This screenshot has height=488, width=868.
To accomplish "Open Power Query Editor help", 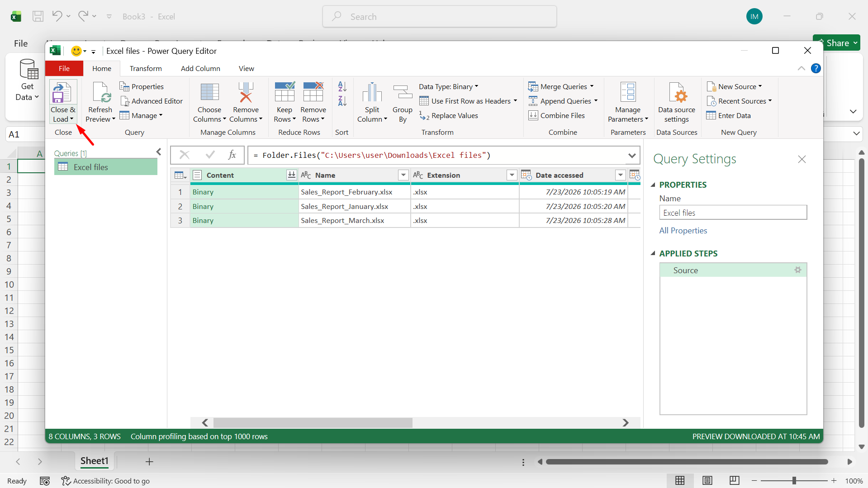I will click(x=816, y=68).
